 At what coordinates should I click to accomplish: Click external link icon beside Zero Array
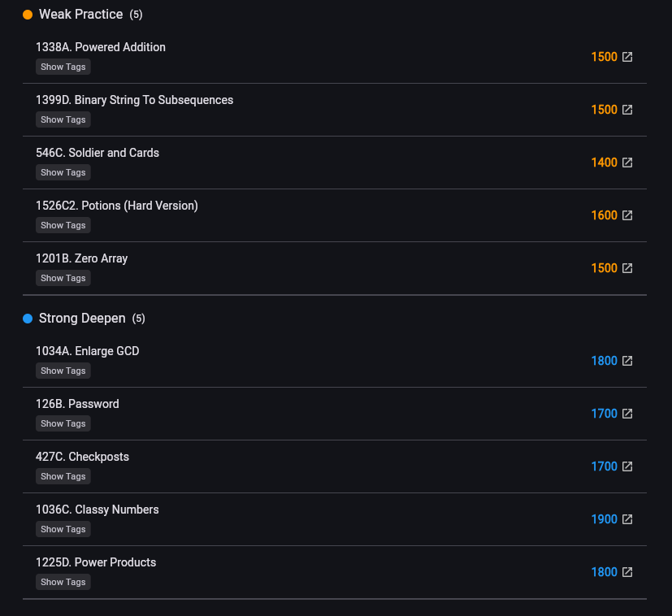click(627, 268)
